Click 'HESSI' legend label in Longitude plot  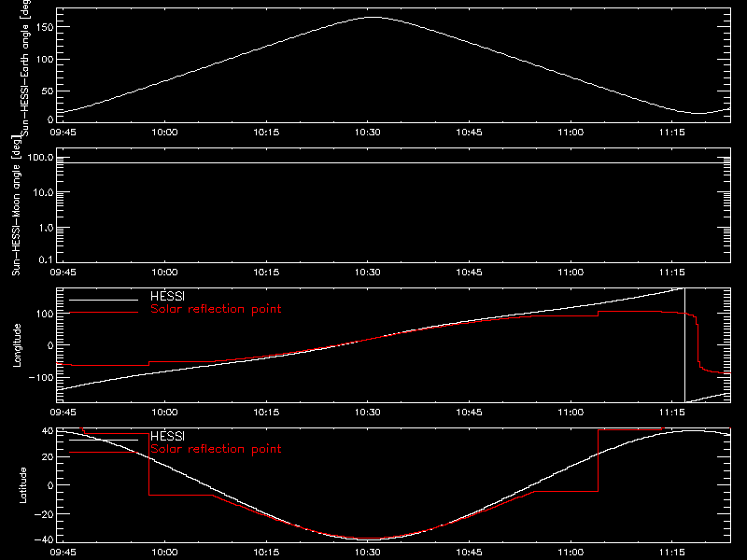(167, 296)
